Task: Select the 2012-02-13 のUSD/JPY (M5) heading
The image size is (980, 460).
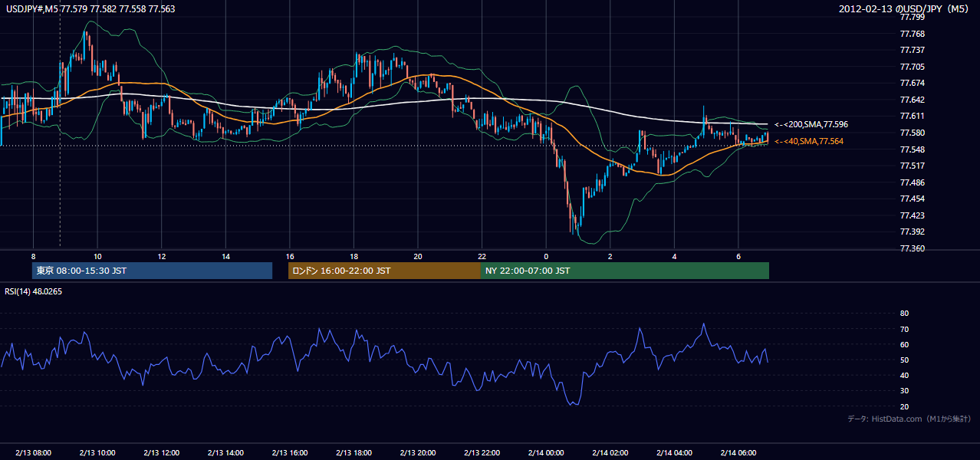Action: click(x=905, y=9)
